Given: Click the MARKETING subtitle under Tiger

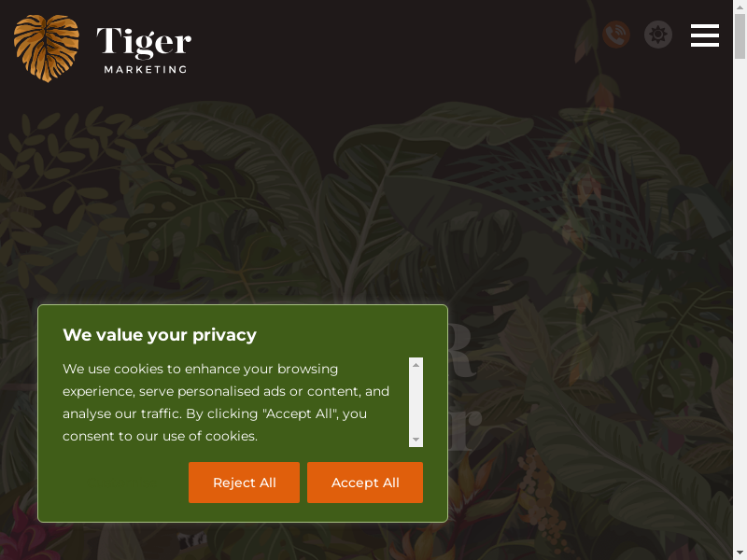Looking at the screenshot, I should [146, 69].
